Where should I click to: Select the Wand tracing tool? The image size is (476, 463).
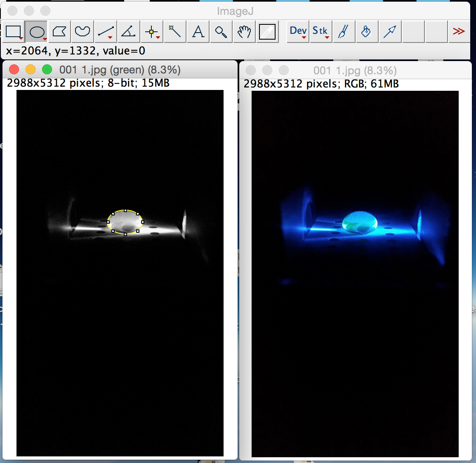click(x=175, y=32)
